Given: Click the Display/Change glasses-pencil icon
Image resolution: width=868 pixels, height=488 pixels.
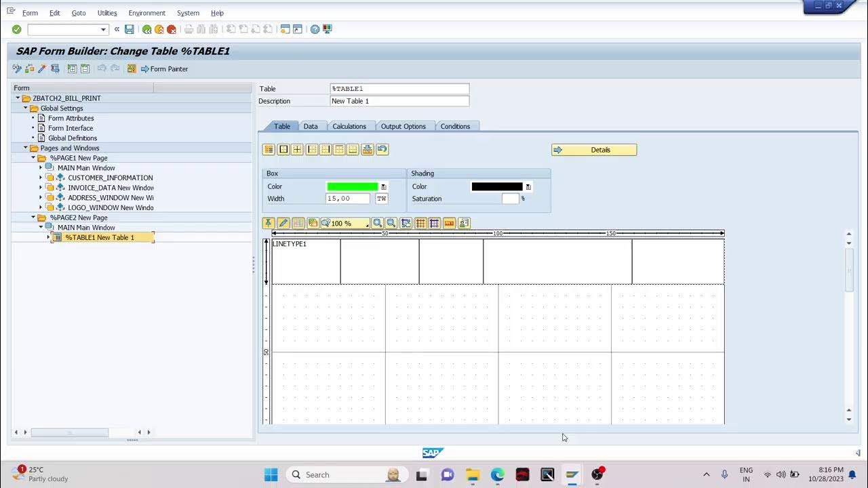Looking at the screenshot, I should [17, 68].
